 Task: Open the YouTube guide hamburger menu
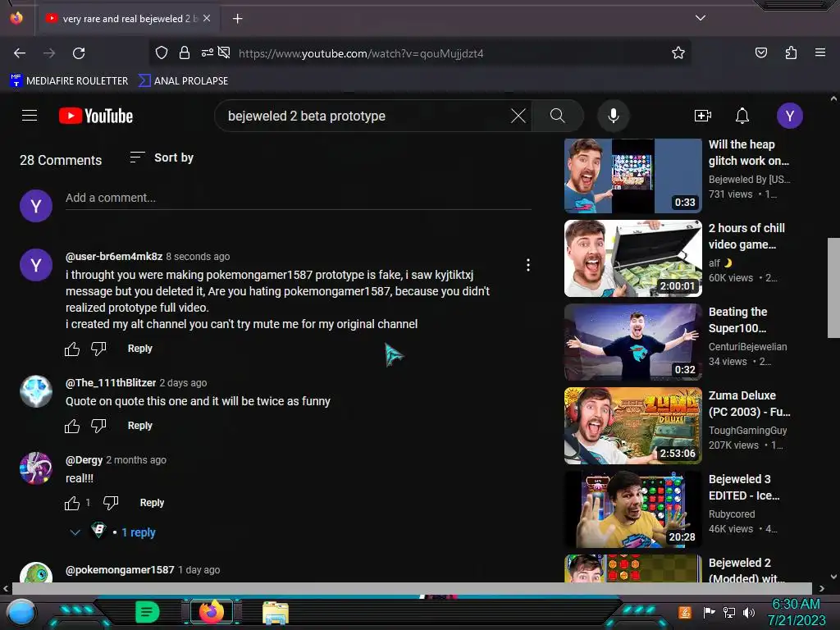coord(30,116)
